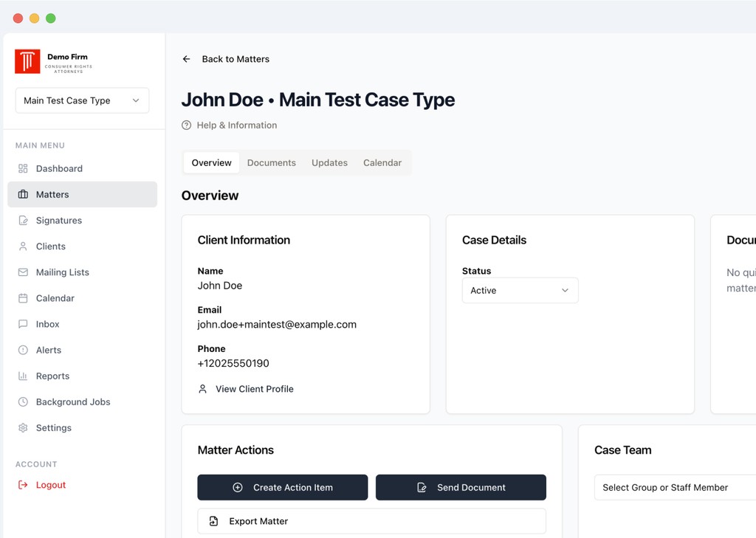Viewport: 756px width, 538px height.
Task: Click the phone number +12025550190
Action: coord(233,364)
